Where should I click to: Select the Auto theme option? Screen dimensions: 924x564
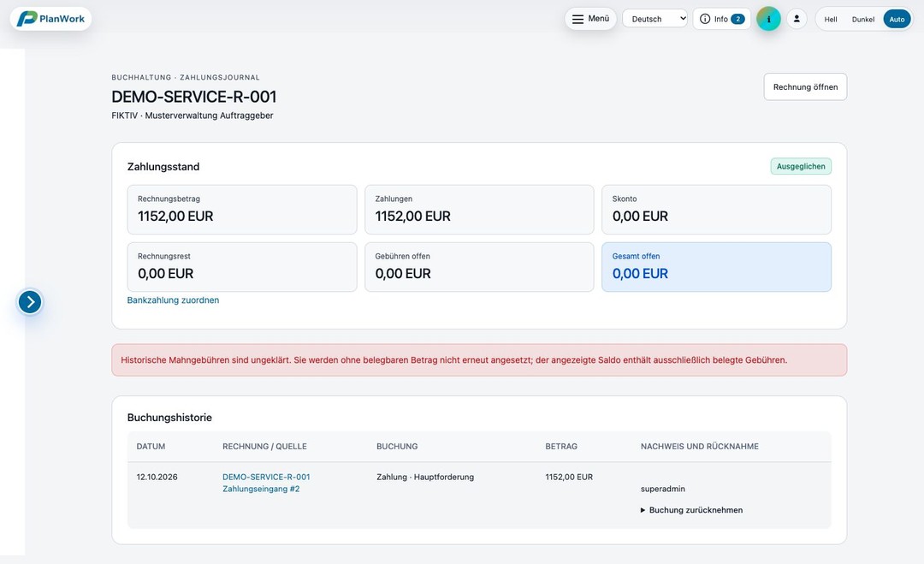pos(897,20)
